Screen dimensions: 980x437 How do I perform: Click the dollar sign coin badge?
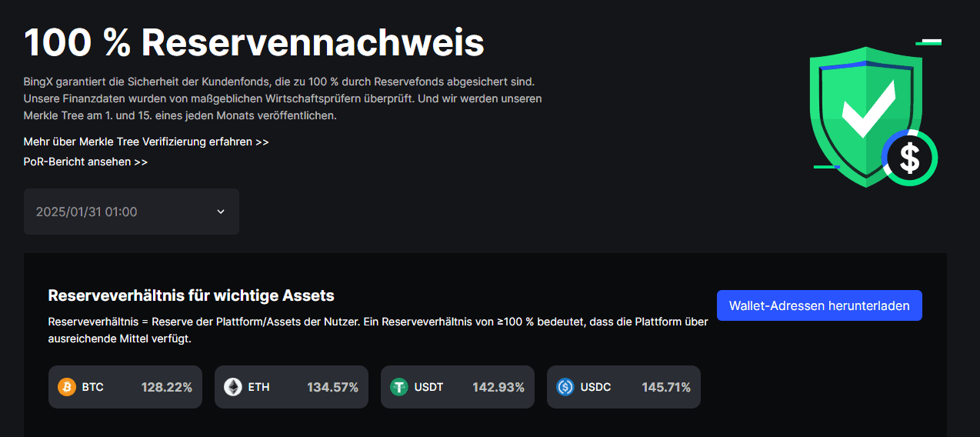coord(910,158)
